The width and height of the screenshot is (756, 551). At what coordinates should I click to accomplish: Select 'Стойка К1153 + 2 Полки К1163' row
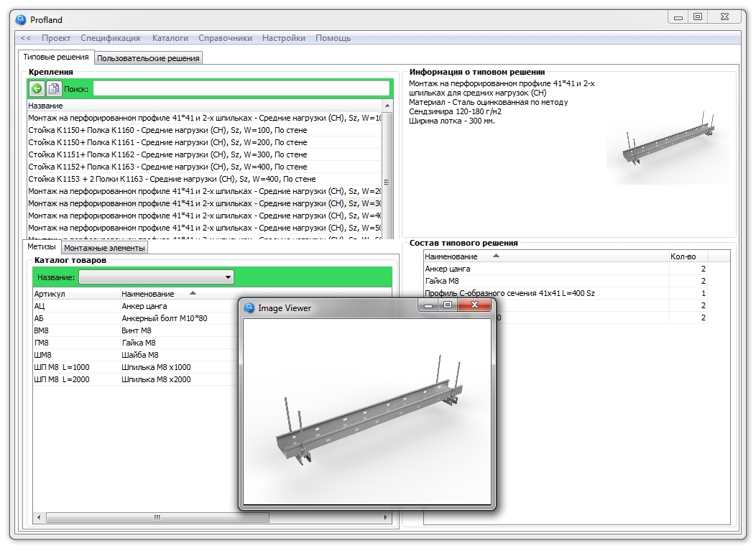204,179
